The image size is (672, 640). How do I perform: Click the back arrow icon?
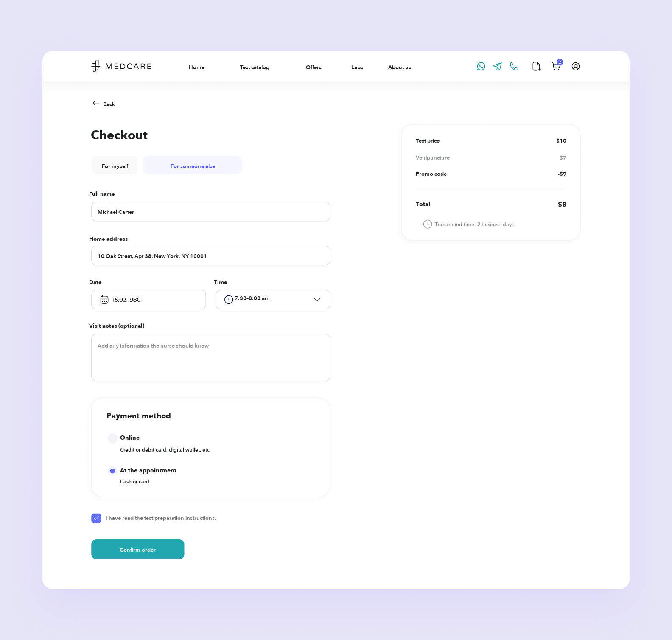96,103
